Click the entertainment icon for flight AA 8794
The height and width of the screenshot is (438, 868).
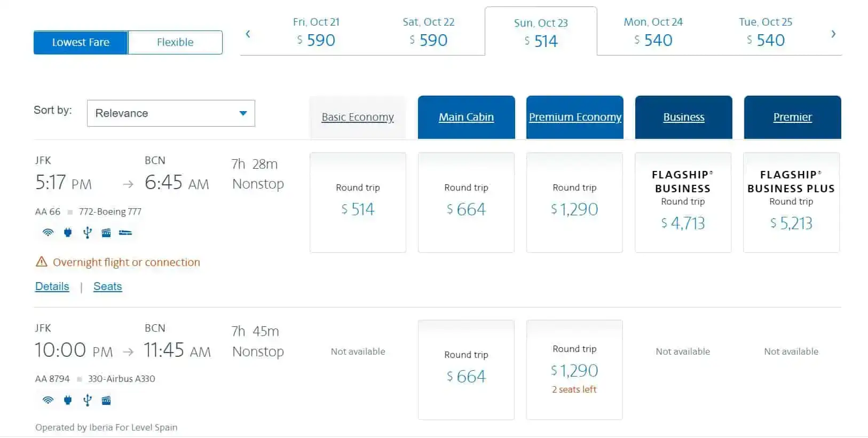click(x=106, y=400)
